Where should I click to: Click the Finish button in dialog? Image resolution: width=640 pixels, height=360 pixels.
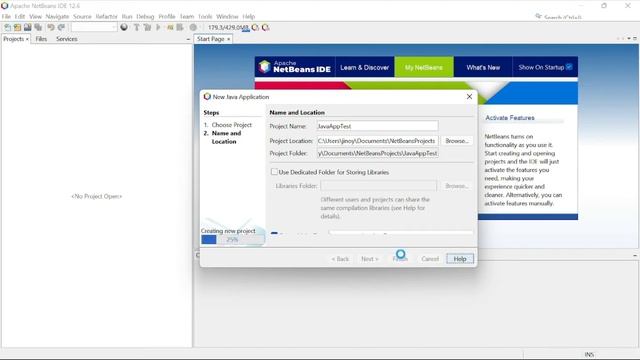pyautogui.click(x=400, y=259)
